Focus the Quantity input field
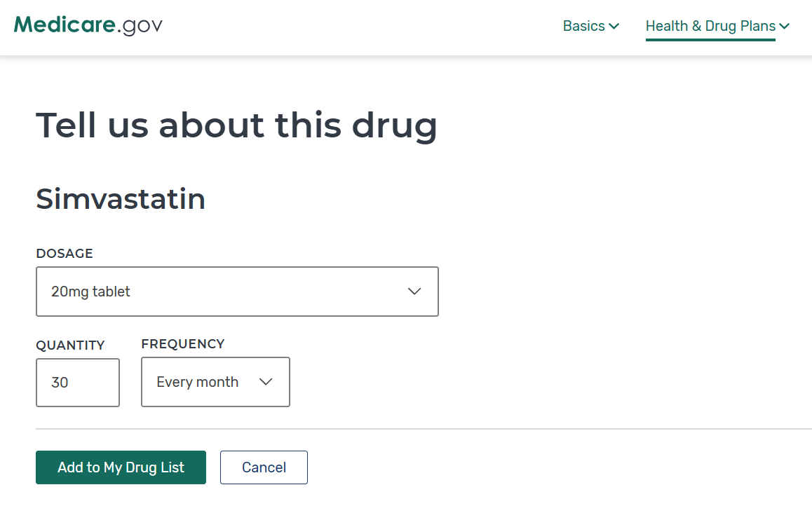This screenshot has width=812, height=513. click(78, 383)
